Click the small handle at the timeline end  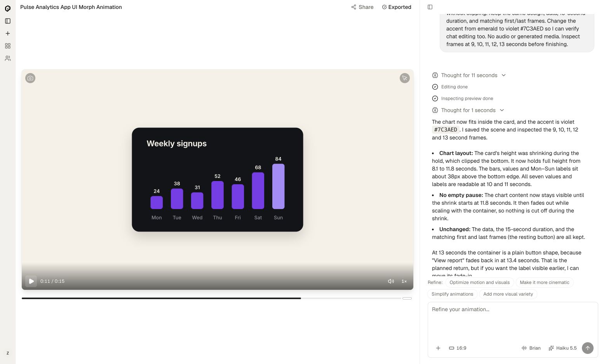(407, 298)
